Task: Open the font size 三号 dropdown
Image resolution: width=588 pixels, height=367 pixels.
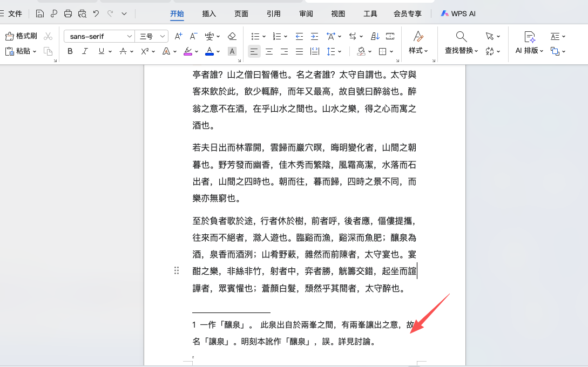Action: click(x=151, y=36)
